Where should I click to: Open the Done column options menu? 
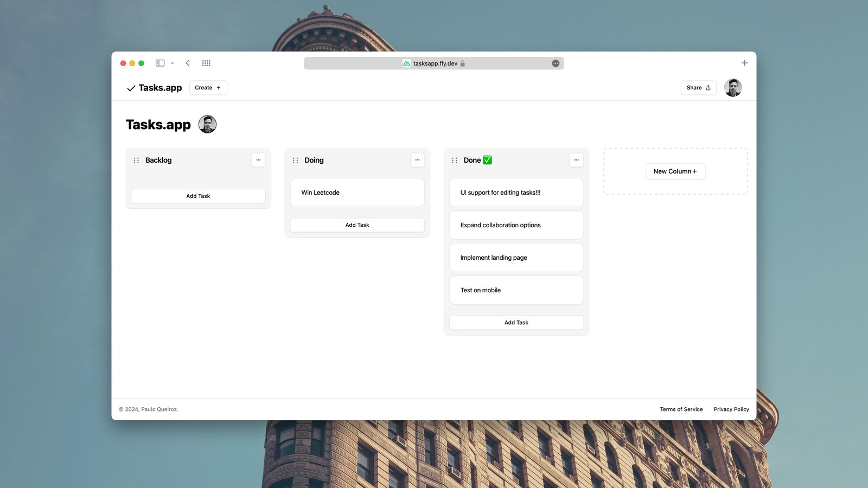[x=576, y=160]
